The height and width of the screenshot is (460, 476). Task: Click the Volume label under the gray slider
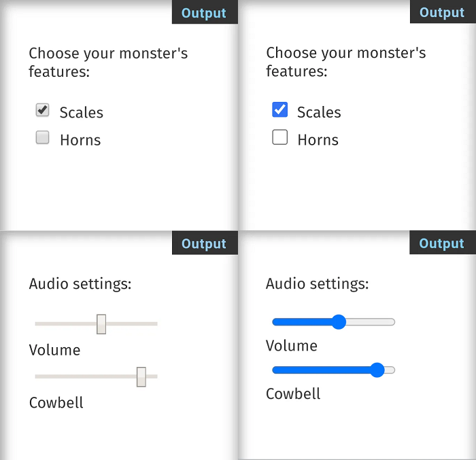[54, 351]
